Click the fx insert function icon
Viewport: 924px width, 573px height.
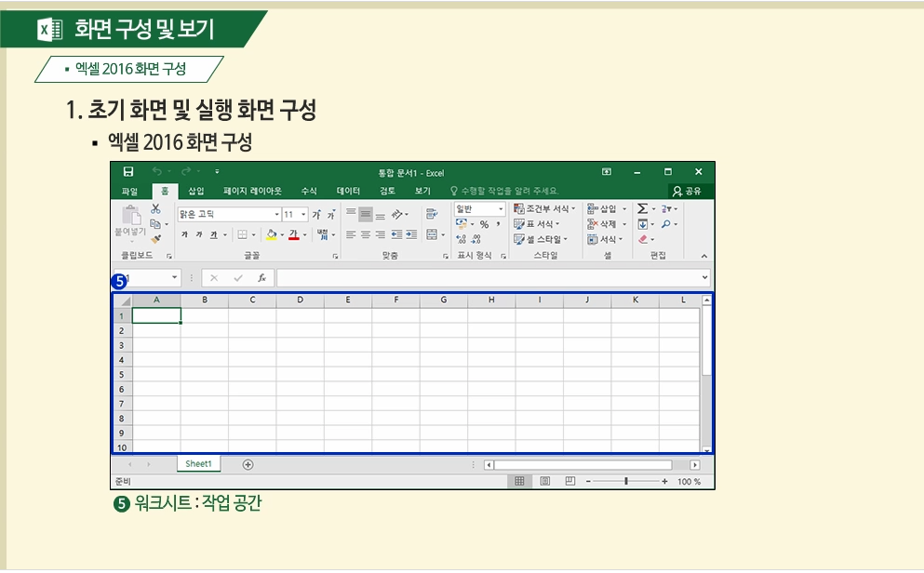tap(261, 277)
